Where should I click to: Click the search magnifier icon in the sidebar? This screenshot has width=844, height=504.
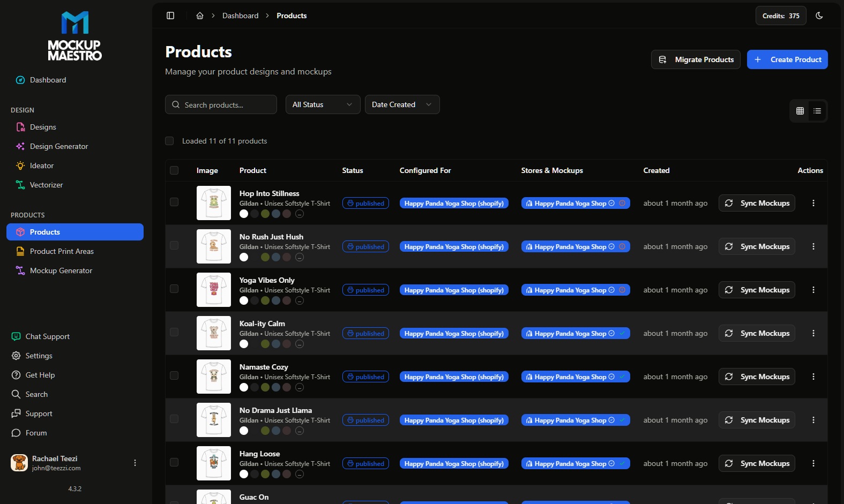pos(16,394)
